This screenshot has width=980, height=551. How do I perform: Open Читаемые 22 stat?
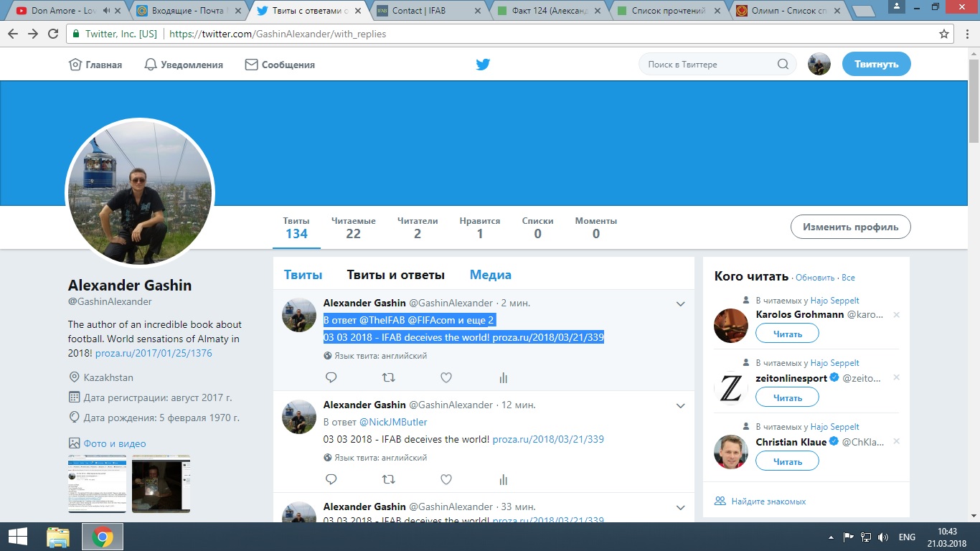[x=354, y=227]
